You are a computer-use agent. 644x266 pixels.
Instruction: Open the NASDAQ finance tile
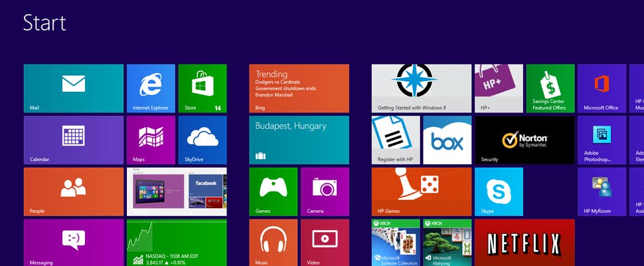[x=177, y=243]
